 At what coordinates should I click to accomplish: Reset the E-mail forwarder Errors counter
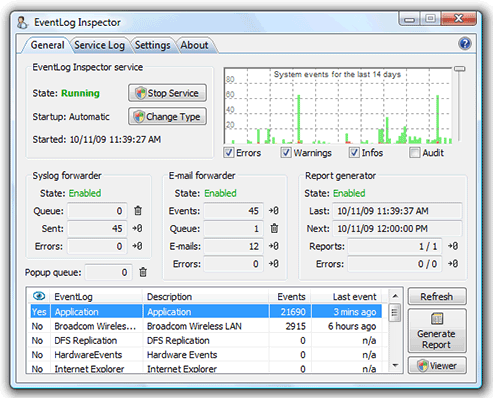click(274, 264)
